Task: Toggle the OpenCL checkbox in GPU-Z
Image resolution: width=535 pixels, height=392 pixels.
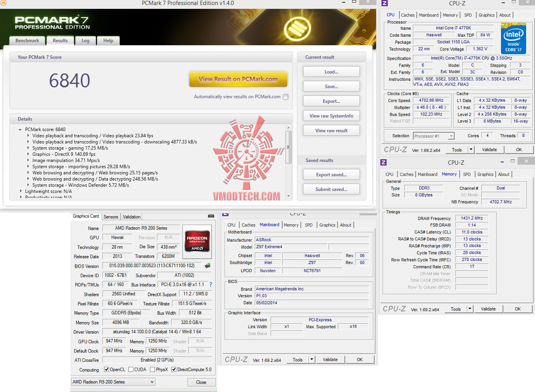Action: [107, 370]
